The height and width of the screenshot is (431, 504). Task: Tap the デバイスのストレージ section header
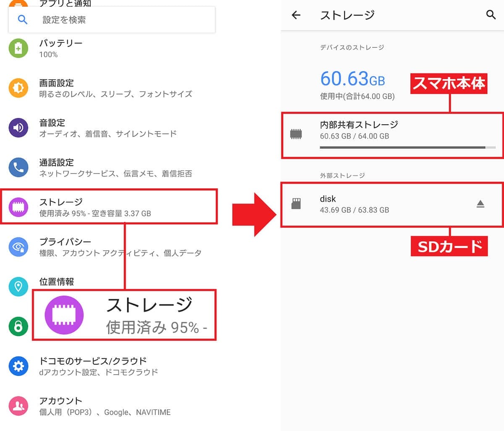352,47
